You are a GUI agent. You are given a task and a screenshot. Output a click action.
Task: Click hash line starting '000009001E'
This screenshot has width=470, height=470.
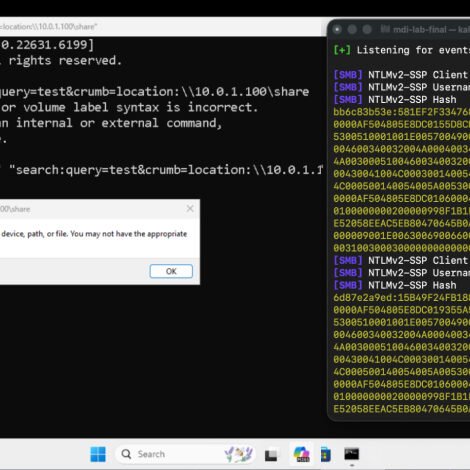[402, 236]
